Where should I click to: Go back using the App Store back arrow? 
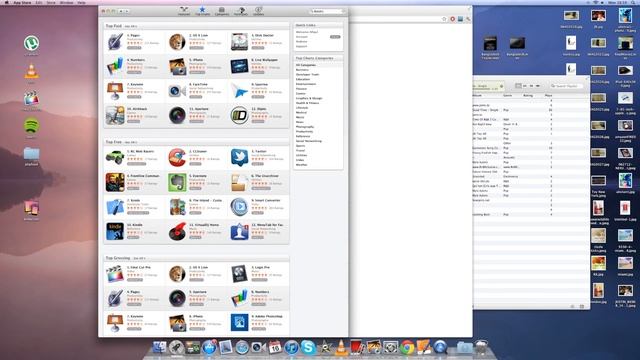(x=121, y=11)
